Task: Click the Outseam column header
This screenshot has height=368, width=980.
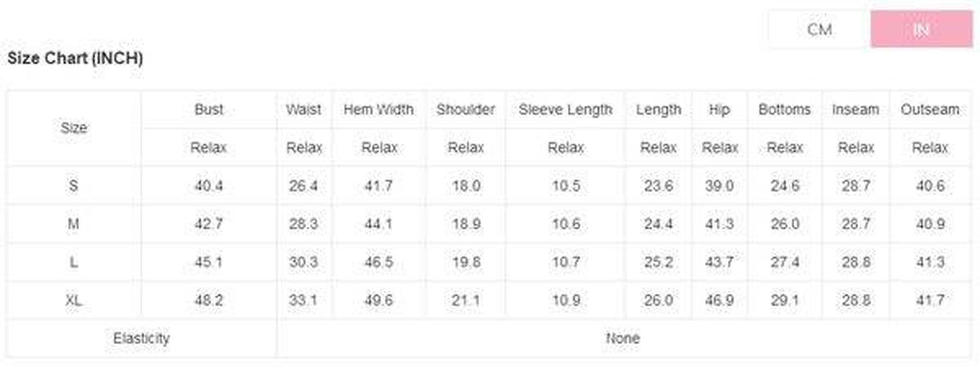Action: click(x=930, y=109)
